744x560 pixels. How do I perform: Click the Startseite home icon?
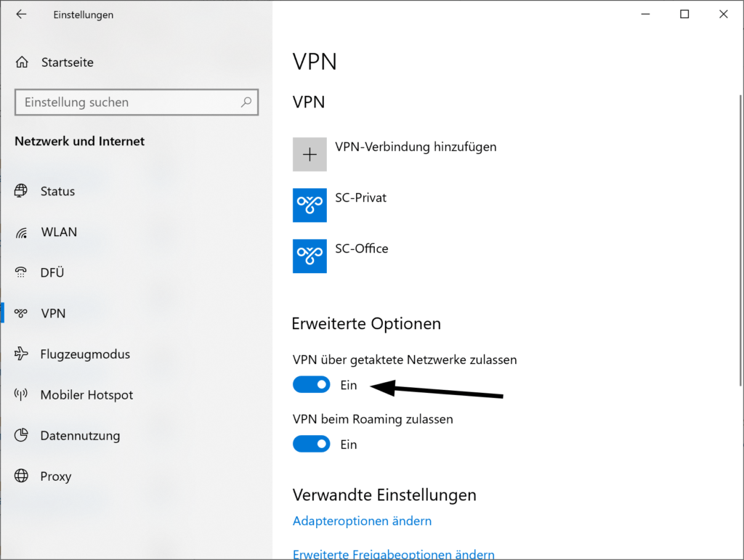(x=23, y=62)
